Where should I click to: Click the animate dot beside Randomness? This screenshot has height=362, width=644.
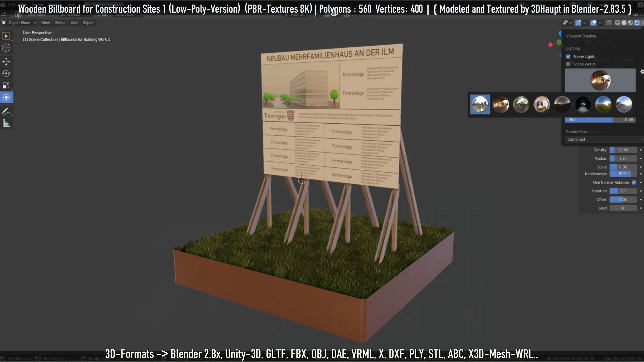[641, 174]
